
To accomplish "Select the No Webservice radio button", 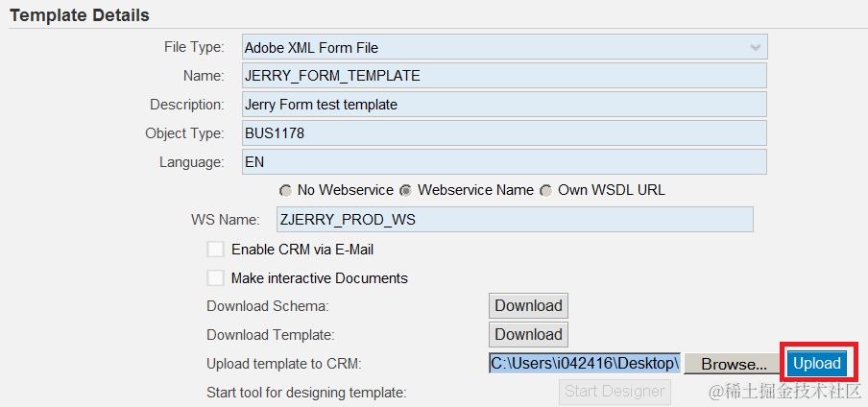I will [x=285, y=191].
